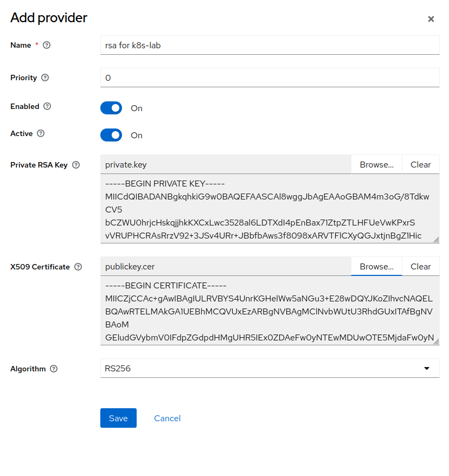Click the 'Algorithm' label text
Screen dimensions: 449x476
pyautogui.click(x=28, y=369)
